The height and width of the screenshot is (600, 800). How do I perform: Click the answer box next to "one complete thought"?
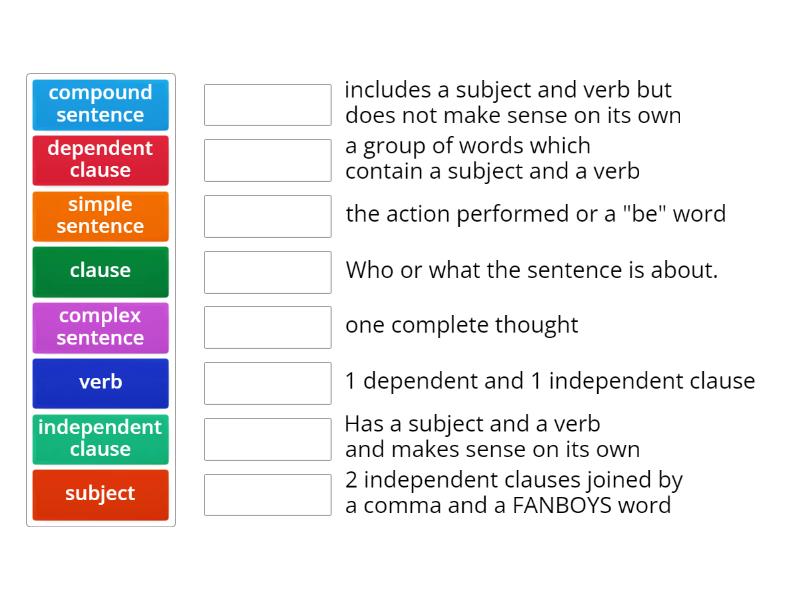pos(267,326)
